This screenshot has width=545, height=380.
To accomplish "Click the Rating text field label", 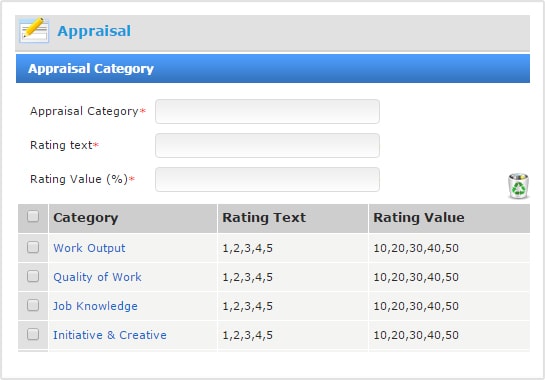I will (64, 145).
